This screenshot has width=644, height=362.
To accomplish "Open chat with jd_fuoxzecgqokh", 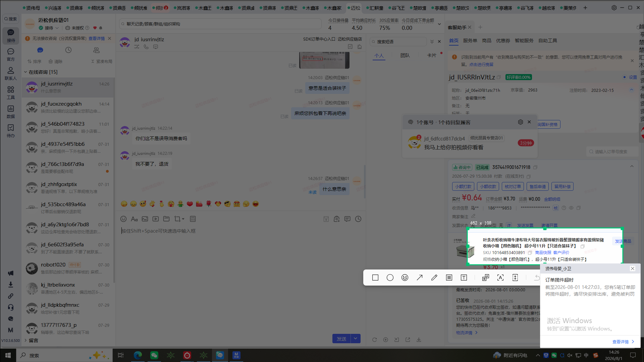I will [68, 107].
